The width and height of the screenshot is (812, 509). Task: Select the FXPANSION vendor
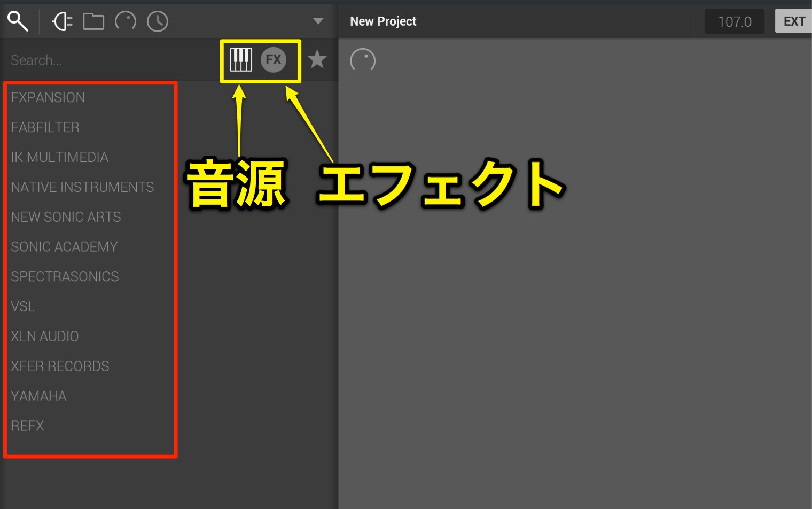coord(48,97)
